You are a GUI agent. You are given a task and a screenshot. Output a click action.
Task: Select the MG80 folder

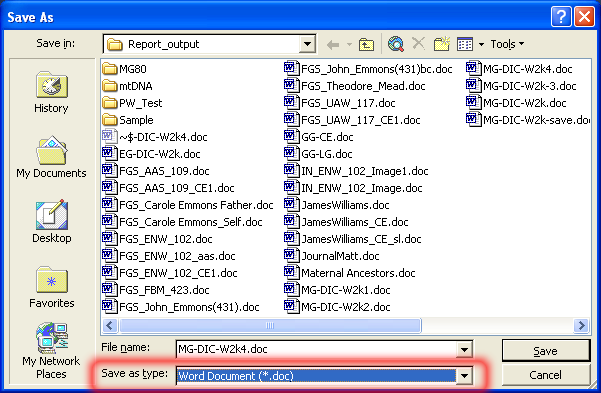125,69
